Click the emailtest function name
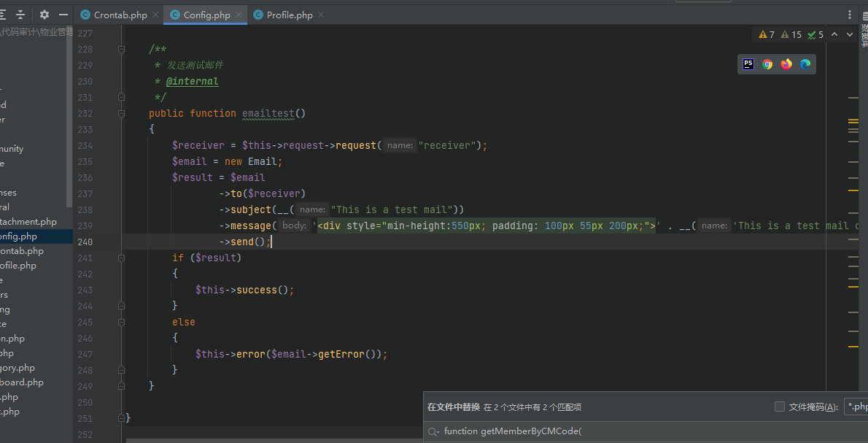 click(268, 114)
